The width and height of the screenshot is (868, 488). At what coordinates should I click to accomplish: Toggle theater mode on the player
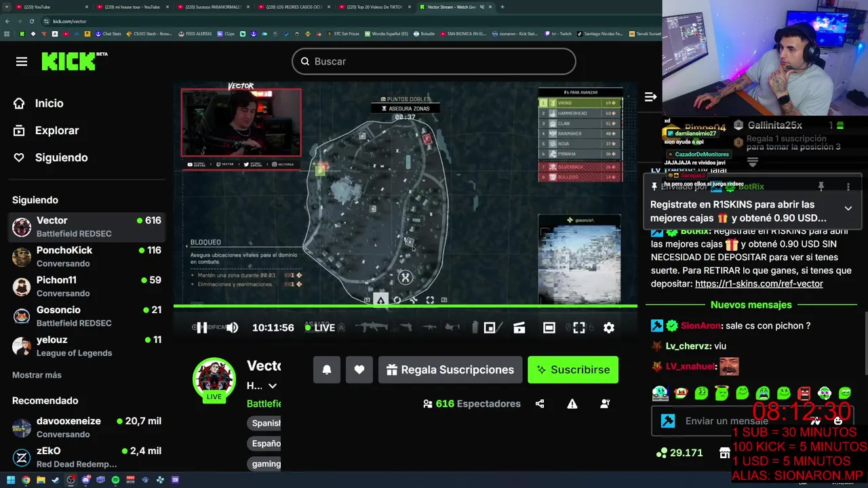pyautogui.click(x=549, y=328)
